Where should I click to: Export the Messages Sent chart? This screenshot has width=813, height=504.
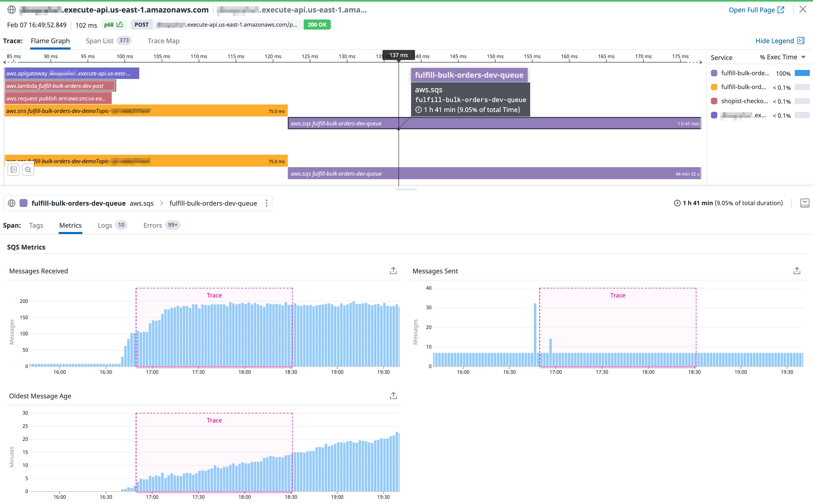point(797,271)
